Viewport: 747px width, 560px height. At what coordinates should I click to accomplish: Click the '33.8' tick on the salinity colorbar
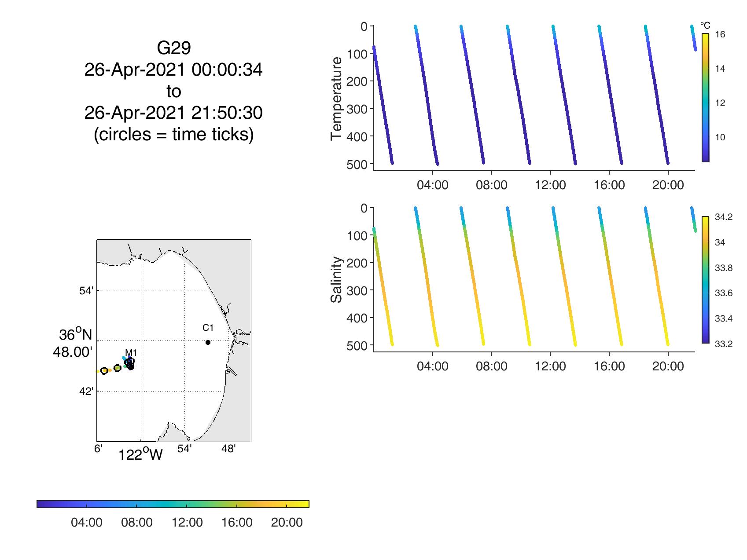[x=724, y=267]
